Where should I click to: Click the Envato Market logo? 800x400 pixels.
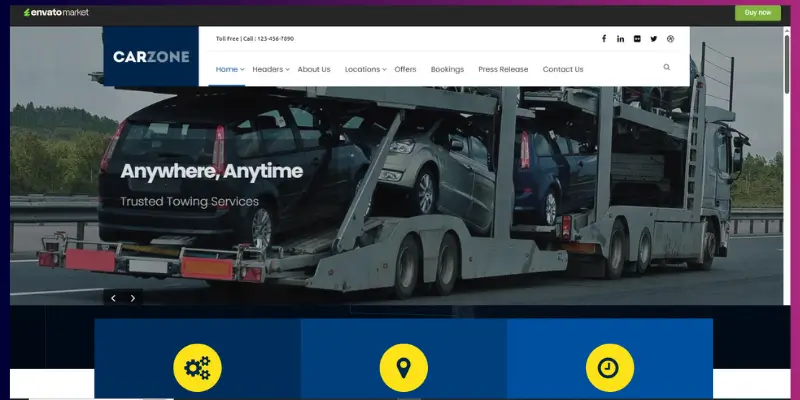56,12
